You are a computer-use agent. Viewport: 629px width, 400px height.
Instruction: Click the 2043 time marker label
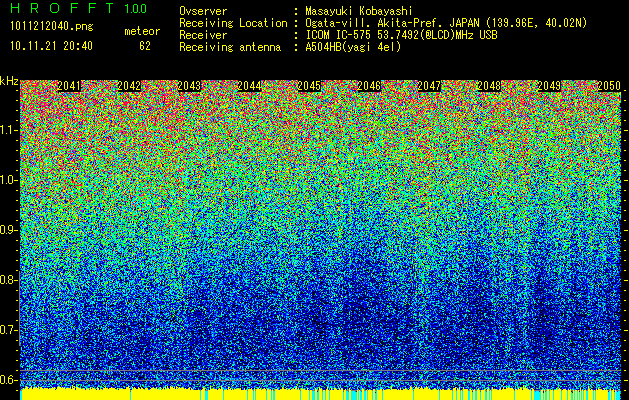[x=189, y=86]
